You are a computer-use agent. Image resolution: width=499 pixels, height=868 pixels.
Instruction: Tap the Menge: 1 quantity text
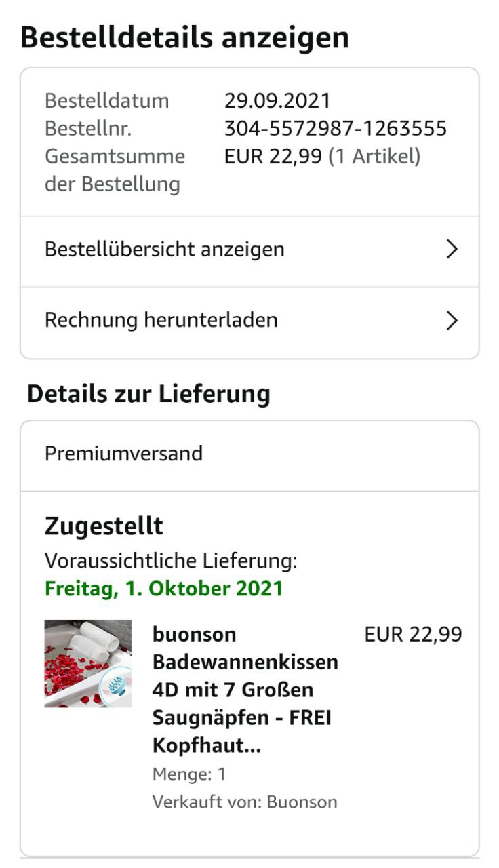(189, 774)
